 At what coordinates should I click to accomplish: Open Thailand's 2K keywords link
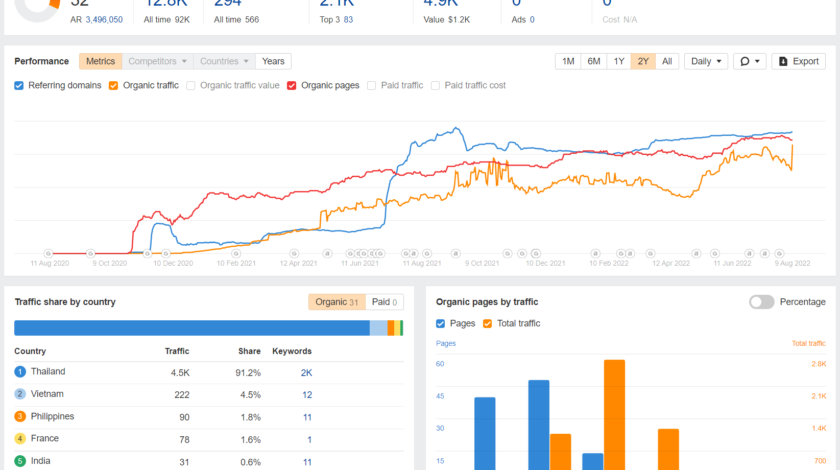306,372
